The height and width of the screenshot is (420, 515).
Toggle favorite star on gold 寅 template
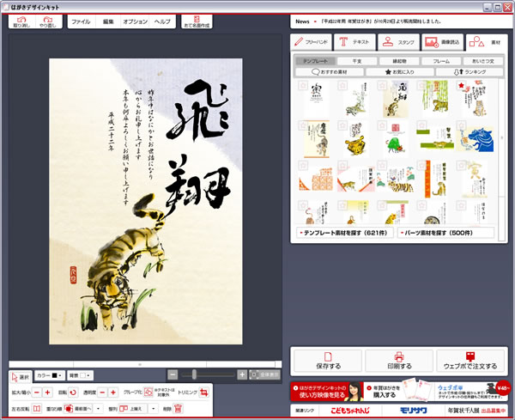point(461,165)
